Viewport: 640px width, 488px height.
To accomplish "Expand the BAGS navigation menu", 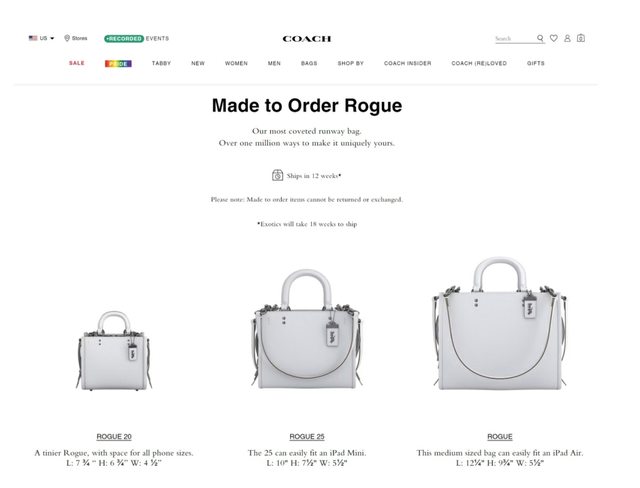I will click(x=309, y=63).
